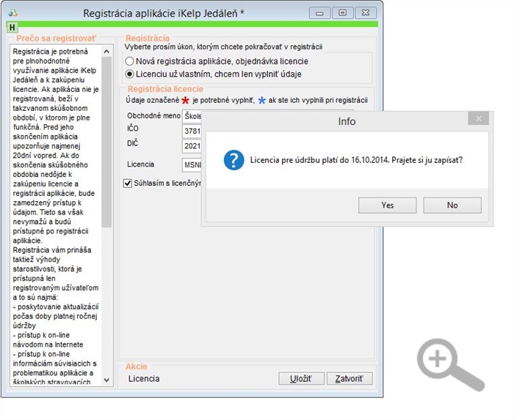Viewport: 514px width, 420px height.
Task: Click the 'Akcie' group heading
Action: click(x=137, y=366)
